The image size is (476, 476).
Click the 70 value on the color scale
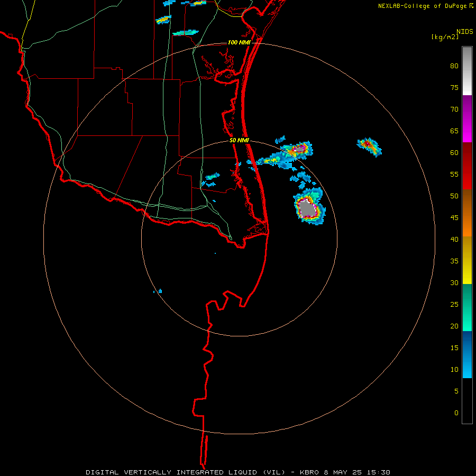coord(454,109)
